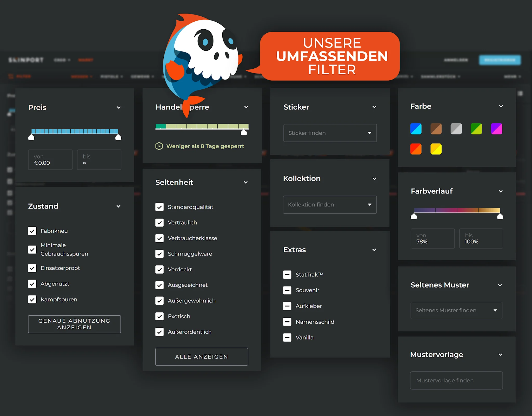Select the yellow color swatch

[x=436, y=149]
